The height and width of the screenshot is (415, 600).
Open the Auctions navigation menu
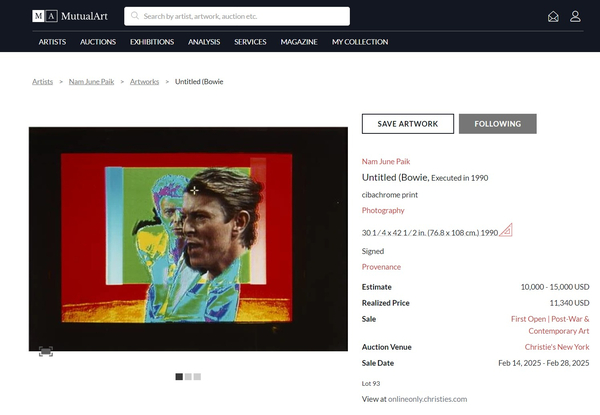click(98, 42)
